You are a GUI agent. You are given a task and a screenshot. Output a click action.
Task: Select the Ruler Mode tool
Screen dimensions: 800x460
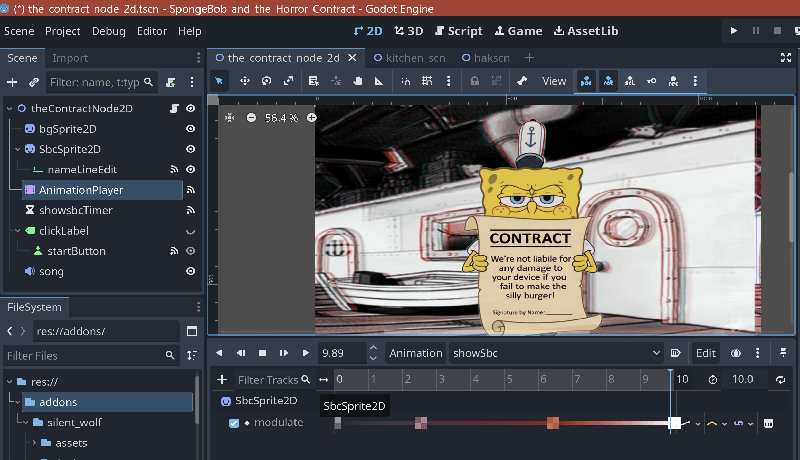[x=379, y=81]
